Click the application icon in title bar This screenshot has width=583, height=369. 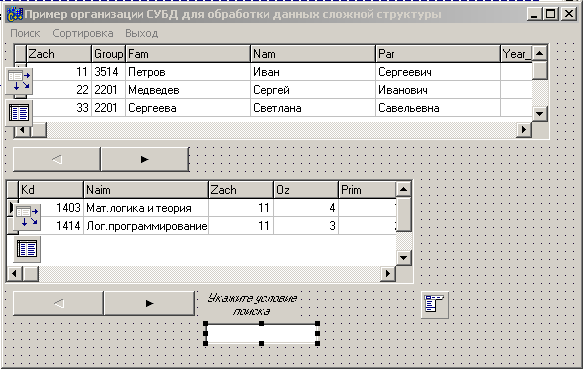coord(15,15)
